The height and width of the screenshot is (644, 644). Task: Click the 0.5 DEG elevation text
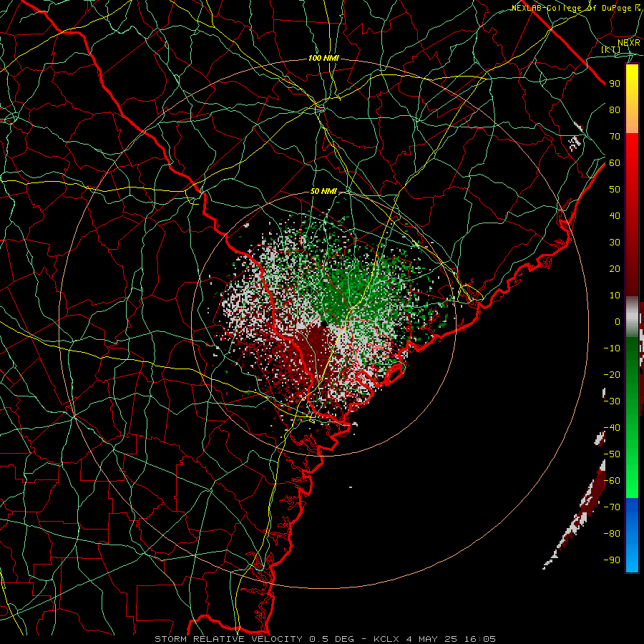point(331,639)
